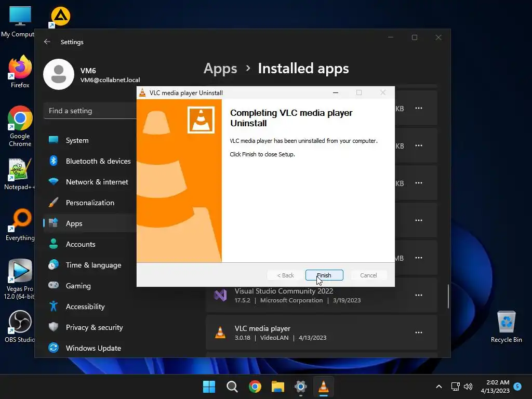Select Bluetooth & devices in sidebar

[x=90, y=161]
